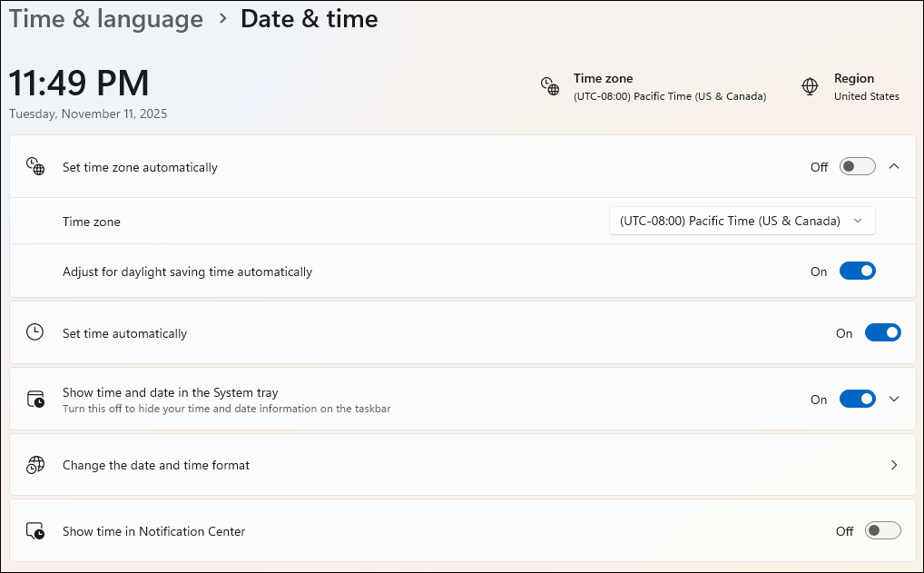Screen dimensions: 924x573
Task: Select the Date & time breadcrumb heading
Action: [x=310, y=18]
